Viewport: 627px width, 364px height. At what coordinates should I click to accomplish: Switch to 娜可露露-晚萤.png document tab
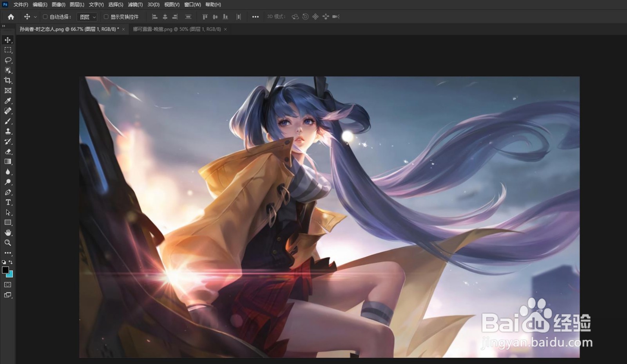pyautogui.click(x=177, y=29)
